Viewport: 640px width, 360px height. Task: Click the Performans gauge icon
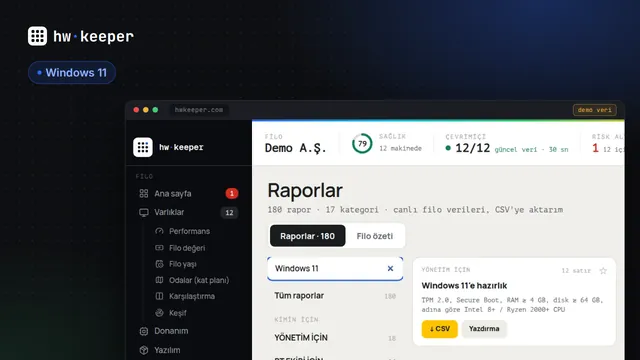[x=159, y=231]
